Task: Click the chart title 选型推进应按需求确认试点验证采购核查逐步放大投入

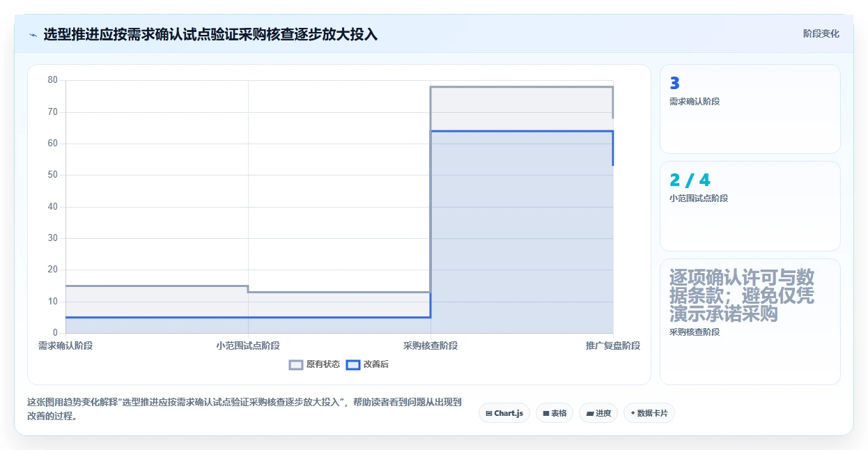Action: (210, 34)
